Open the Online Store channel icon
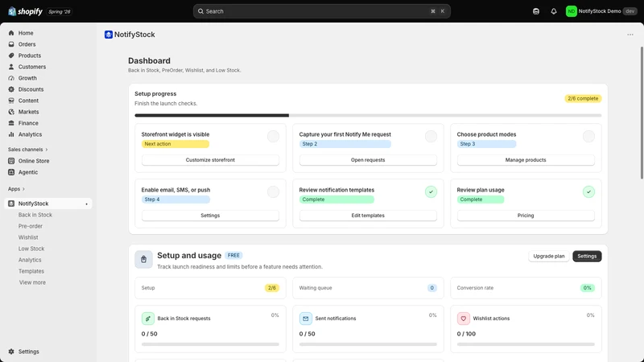Screen dimensions: 644x362 tap(11, 161)
